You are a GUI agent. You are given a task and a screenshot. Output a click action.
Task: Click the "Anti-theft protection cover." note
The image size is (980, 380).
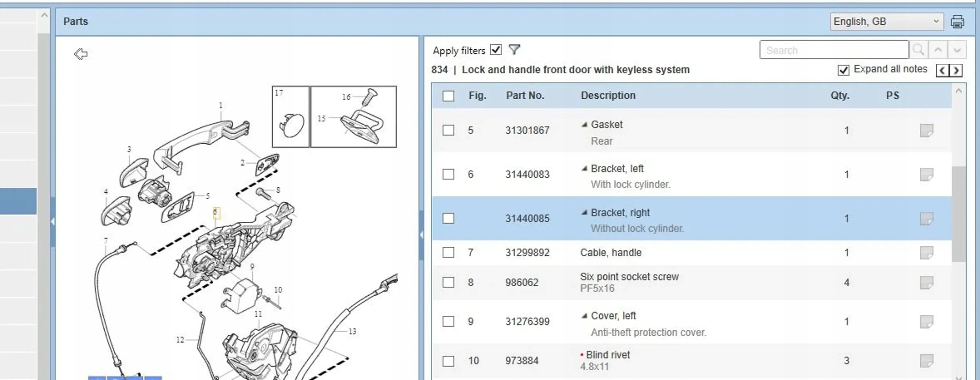click(648, 332)
